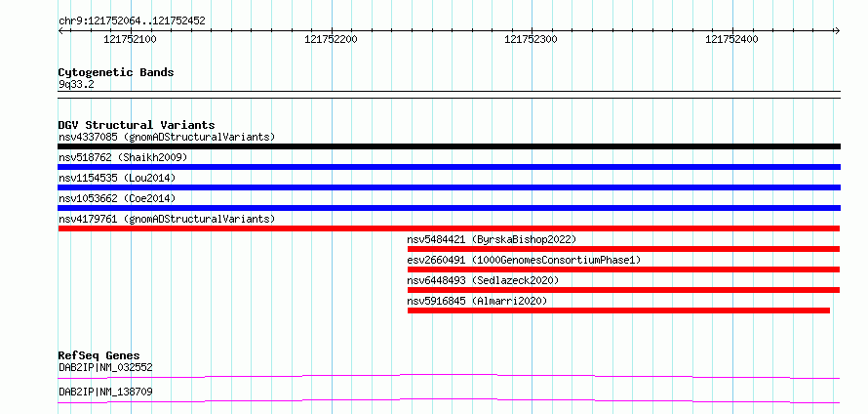Click the nsv6448493 (Sedlazeck2020) label
This screenshot has width=868, height=414.
[x=483, y=280]
